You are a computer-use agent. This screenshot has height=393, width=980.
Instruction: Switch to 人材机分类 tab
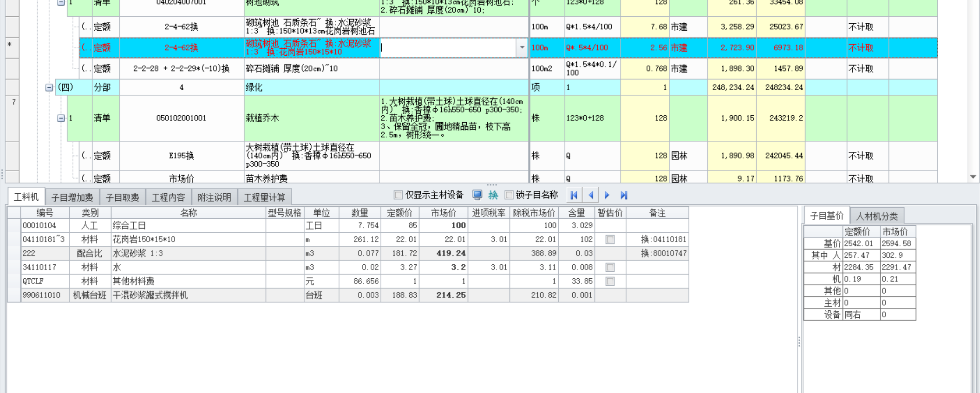(877, 216)
